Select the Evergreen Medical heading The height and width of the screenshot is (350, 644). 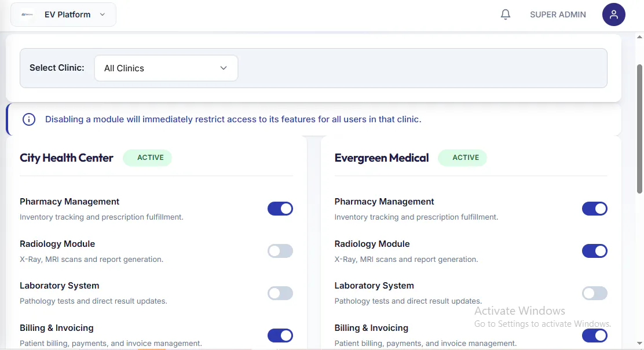click(382, 158)
